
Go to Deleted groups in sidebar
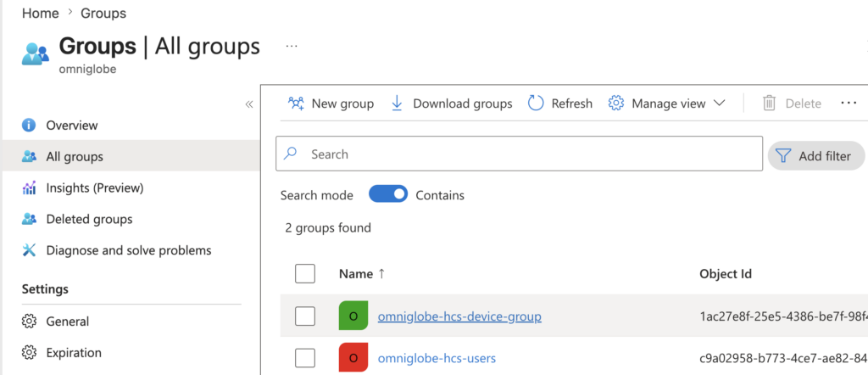coord(89,219)
